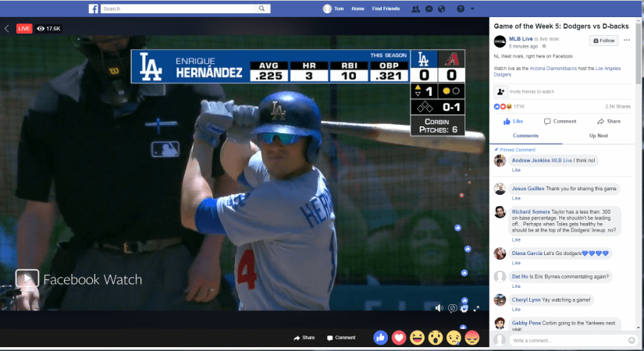This screenshot has width=644, height=351.
Task: Open the notifications globe icon
Action: click(x=442, y=9)
